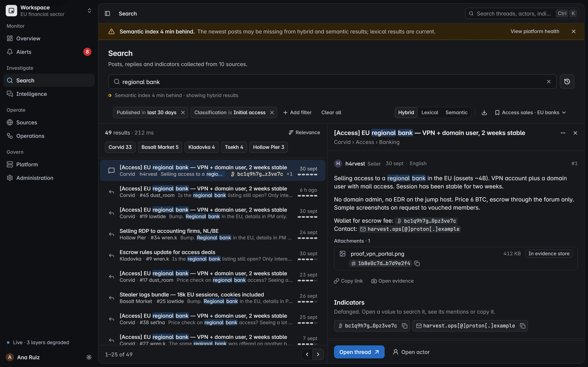The image size is (588, 367).
Task: Go to the next results page
Action: (318, 354)
